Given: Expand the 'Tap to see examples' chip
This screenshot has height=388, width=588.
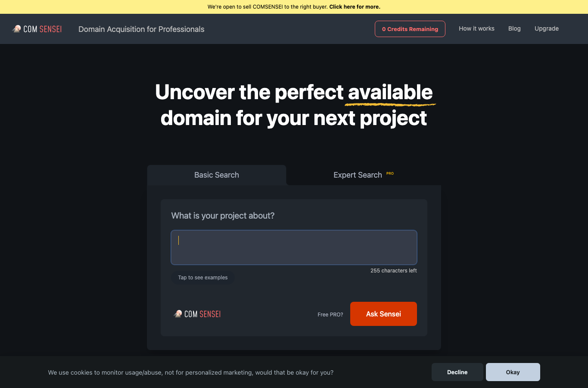Looking at the screenshot, I should [x=203, y=278].
